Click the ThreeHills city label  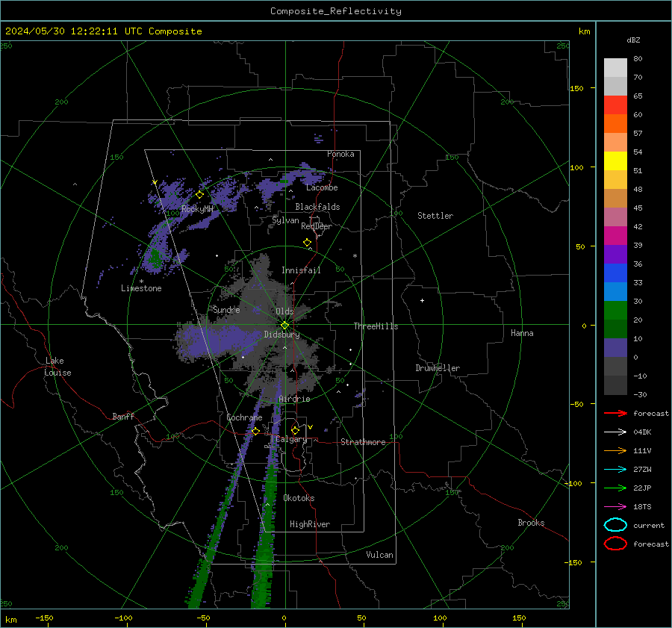click(376, 326)
